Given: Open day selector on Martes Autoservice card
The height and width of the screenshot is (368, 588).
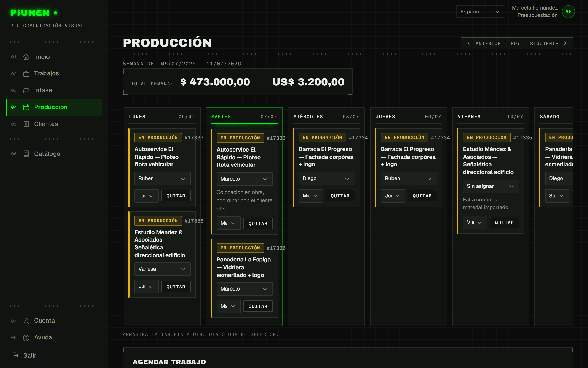Looking at the screenshot, I should pyautogui.click(x=228, y=223).
